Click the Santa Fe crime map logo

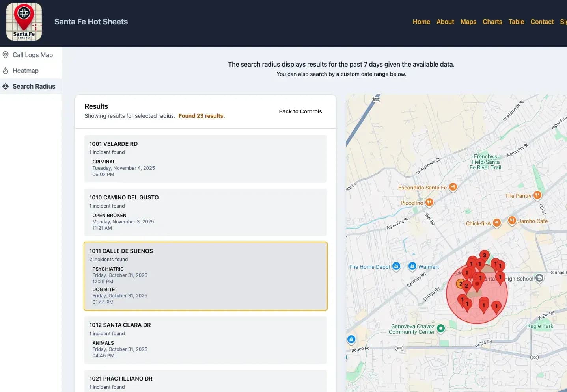point(24,22)
